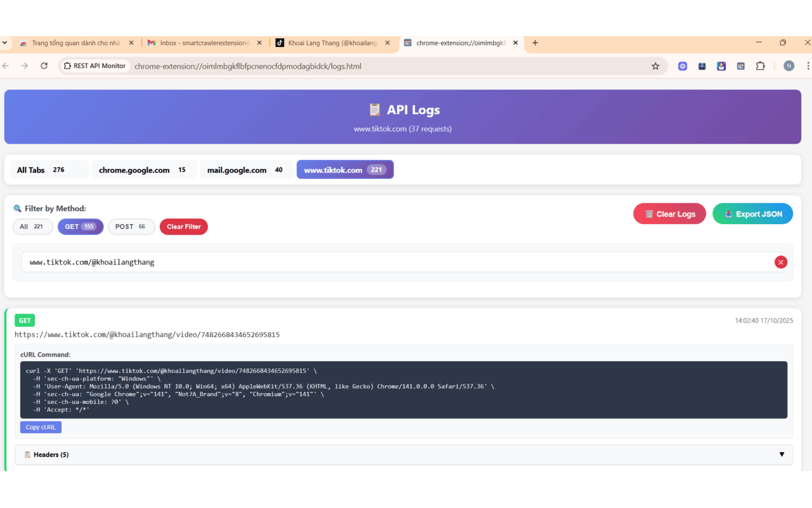Select www.tiktok.com domain tab
This screenshot has height=508, width=812.
coord(345,170)
